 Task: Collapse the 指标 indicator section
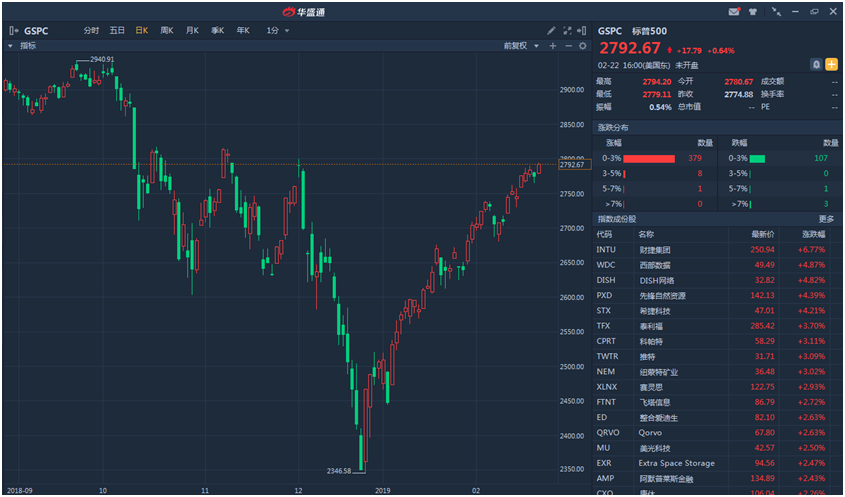pos(11,46)
